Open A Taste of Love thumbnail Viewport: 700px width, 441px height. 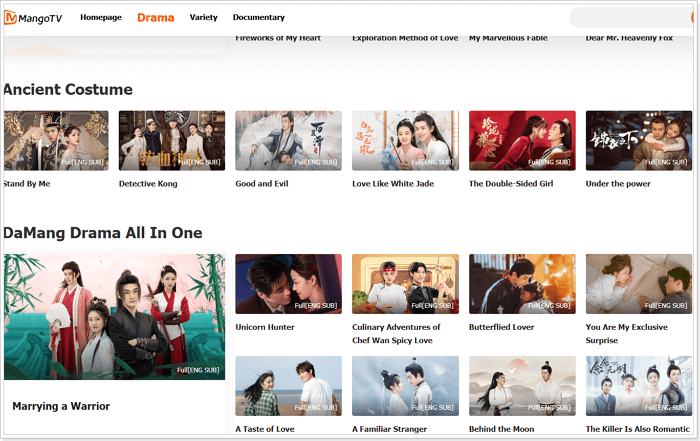(288, 386)
